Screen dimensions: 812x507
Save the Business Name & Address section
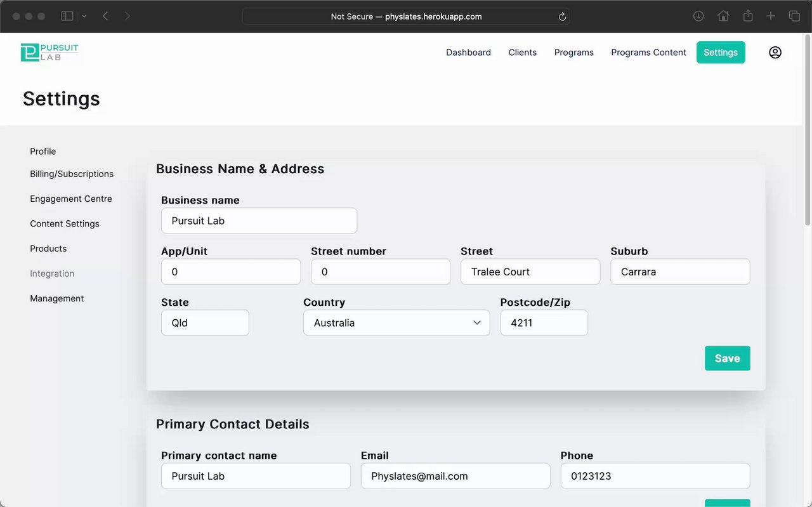(728, 359)
